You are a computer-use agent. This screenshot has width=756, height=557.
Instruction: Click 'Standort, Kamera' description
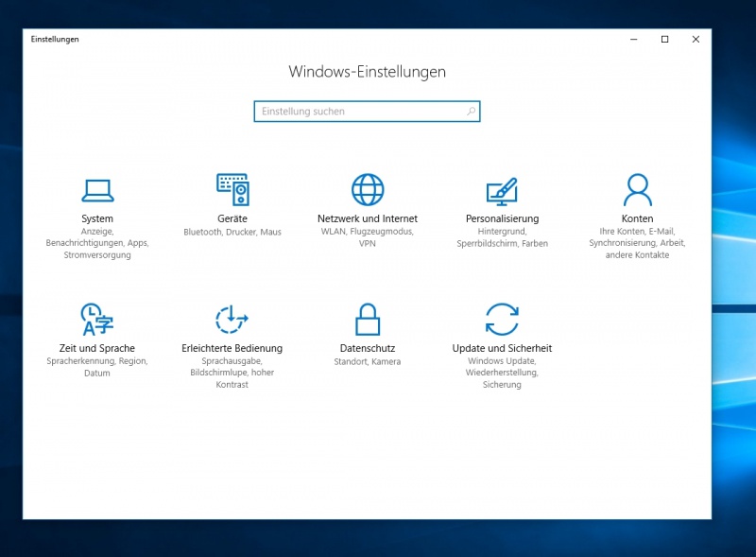(x=368, y=361)
